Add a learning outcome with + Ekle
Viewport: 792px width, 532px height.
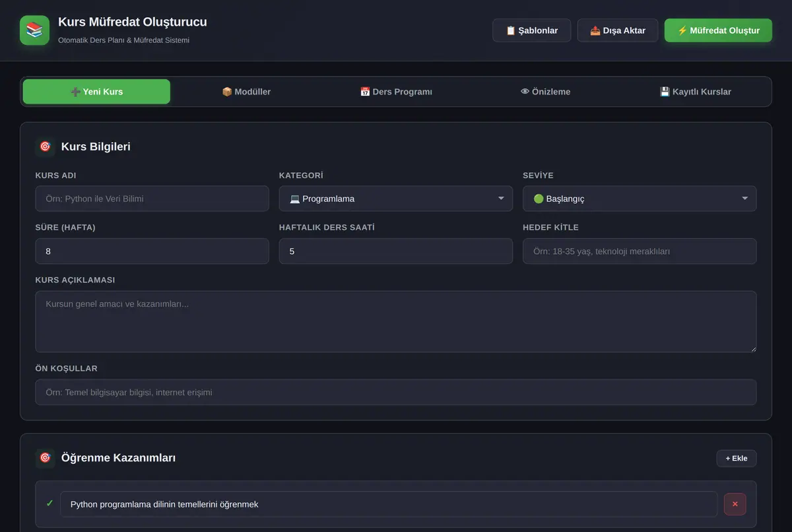point(737,458)
